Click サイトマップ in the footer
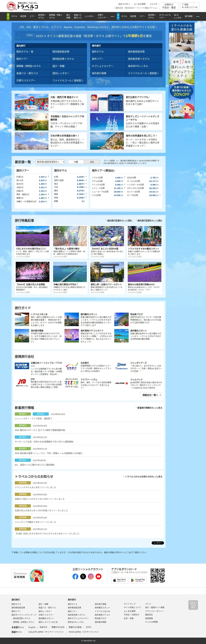This screenshot has width=206, height=644. pos(129,604)
